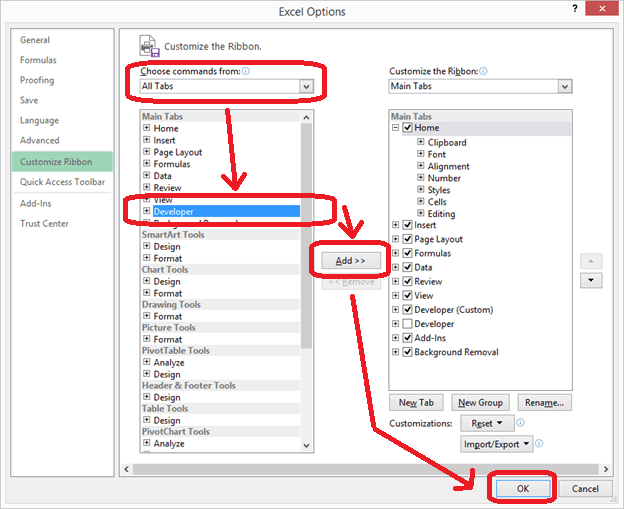This screenshot has height=509, width=624.
Task: Open the Advanced options category
Action: [x=39, y=140]
